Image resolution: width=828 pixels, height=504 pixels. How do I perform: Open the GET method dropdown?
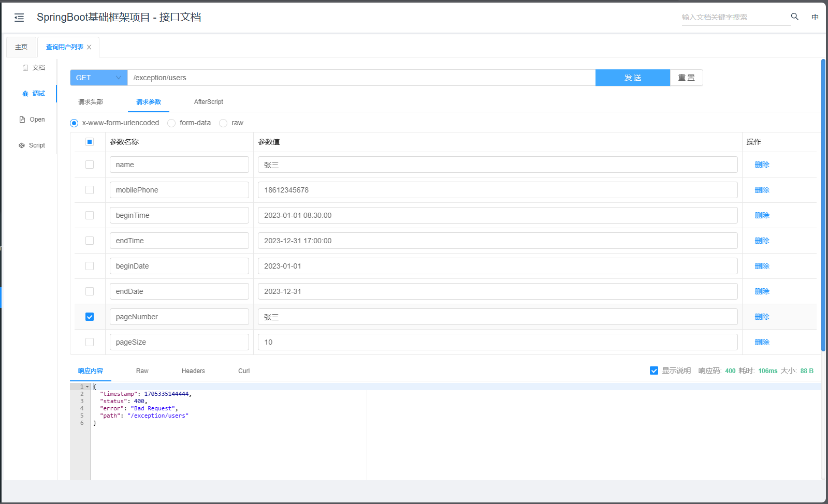[x=98, y=78]
